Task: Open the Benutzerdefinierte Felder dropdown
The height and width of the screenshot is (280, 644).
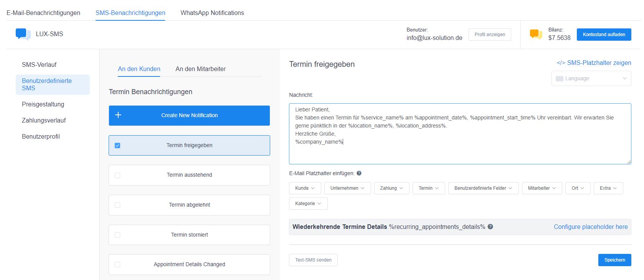Action: click(483, 188)
